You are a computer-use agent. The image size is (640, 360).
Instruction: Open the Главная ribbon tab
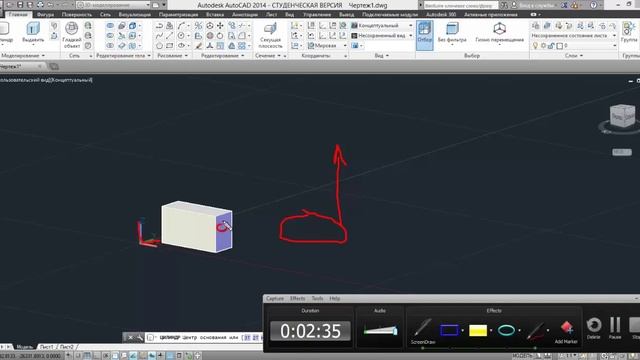[18, 14]
